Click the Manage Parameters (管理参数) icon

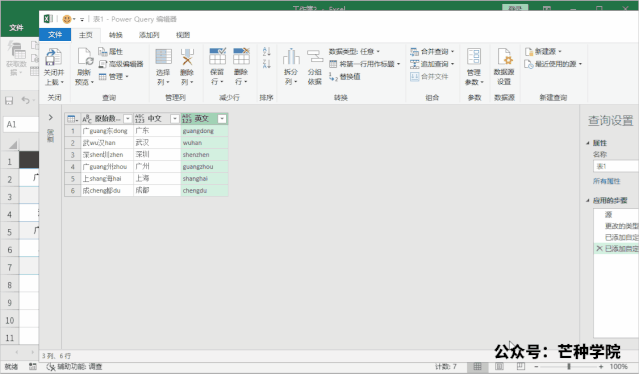(474, 56)
